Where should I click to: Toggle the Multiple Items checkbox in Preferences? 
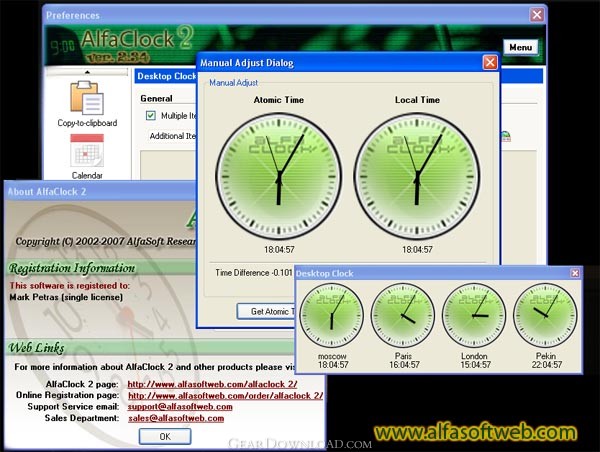pos(151,115)
